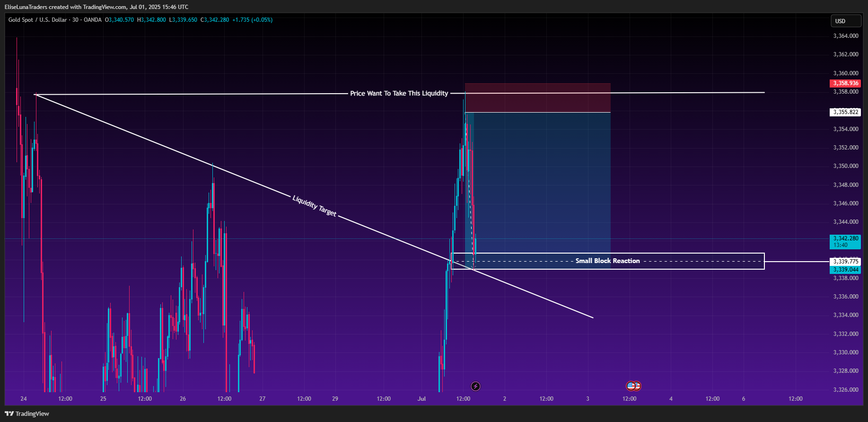868x422 pixels.
Task: Click the 3,364.000 price scale label
Action: click(x=845, y=36)
